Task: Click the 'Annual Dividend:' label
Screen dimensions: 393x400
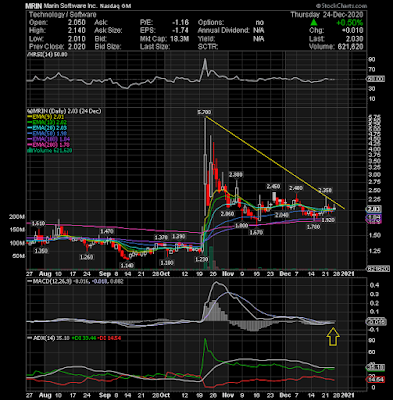Action: [x=224, y=30]
